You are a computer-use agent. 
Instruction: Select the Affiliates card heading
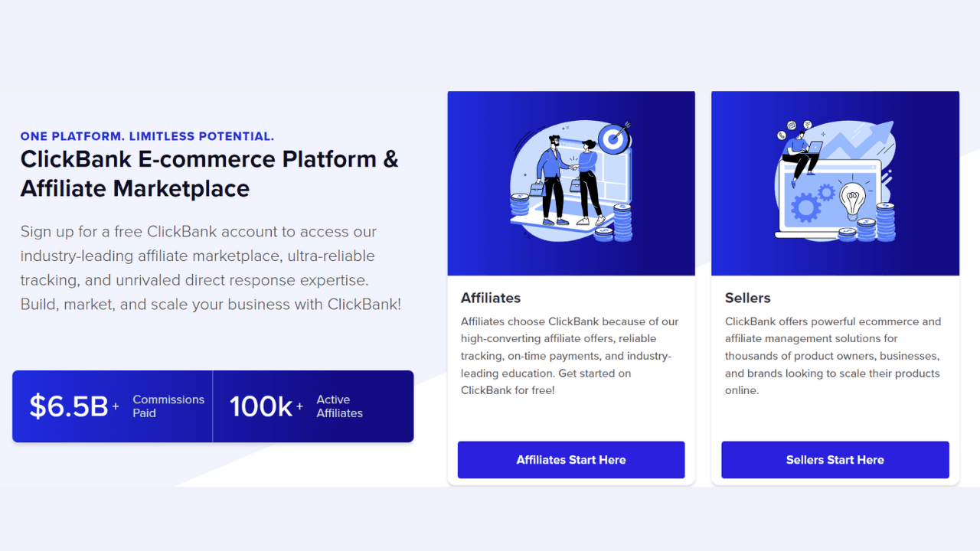491,298
